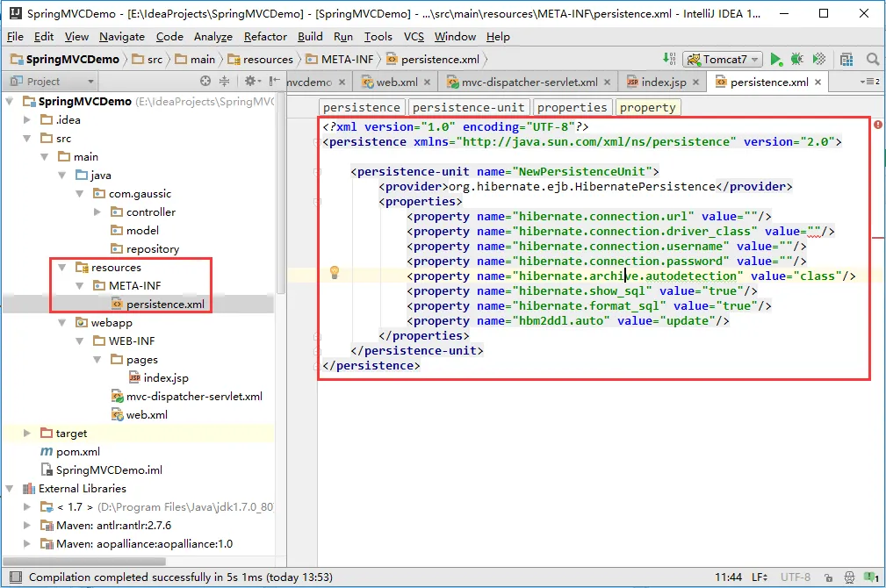Open Project Structure icon in toolbar

click(x=846, y=60)
